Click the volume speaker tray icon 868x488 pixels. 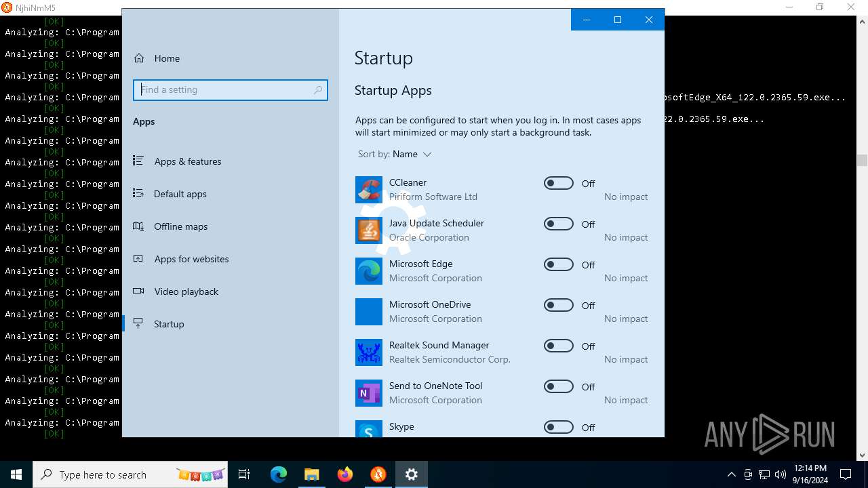click(x=780, y=474)
